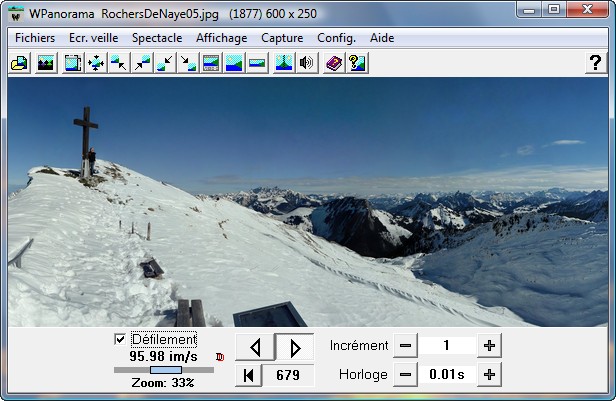This screenshot has width=616, height=401.
Task: Click the up-left arrow toolbar icon
Action: pos(119,63)
